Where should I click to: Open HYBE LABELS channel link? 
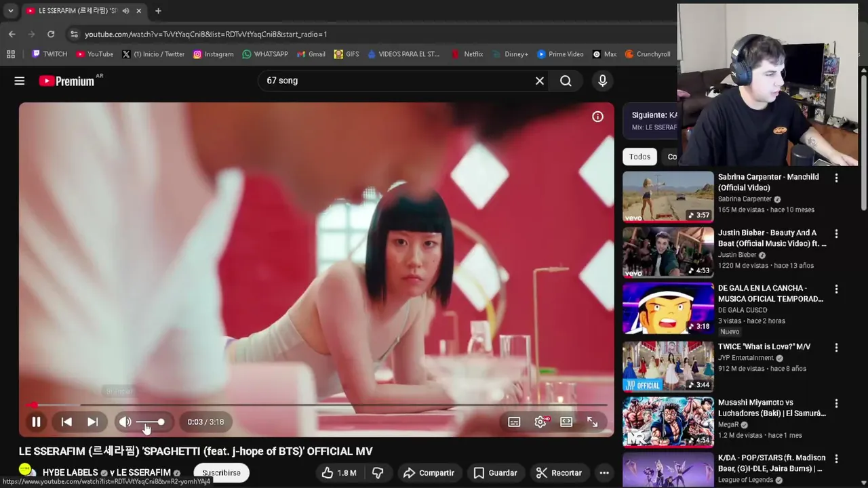(70, 472)
